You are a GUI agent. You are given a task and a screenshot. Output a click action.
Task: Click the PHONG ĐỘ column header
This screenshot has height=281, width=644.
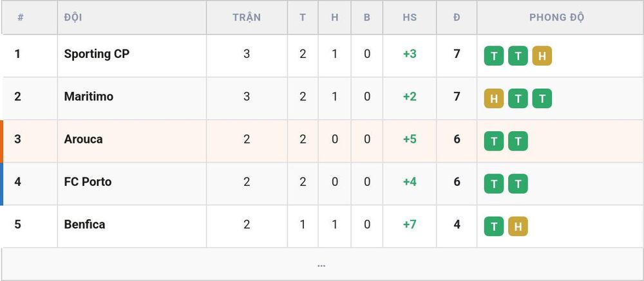click(x=556, y=17)
